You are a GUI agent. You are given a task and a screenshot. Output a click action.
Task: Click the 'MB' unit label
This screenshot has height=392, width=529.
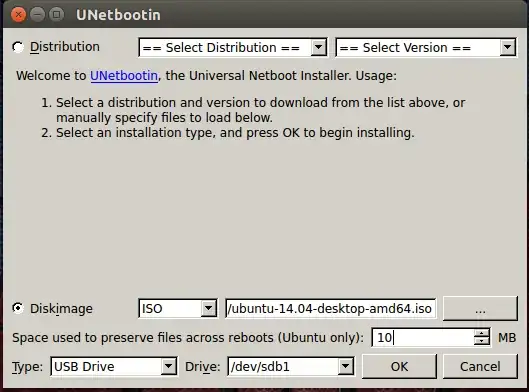(507, 338)
